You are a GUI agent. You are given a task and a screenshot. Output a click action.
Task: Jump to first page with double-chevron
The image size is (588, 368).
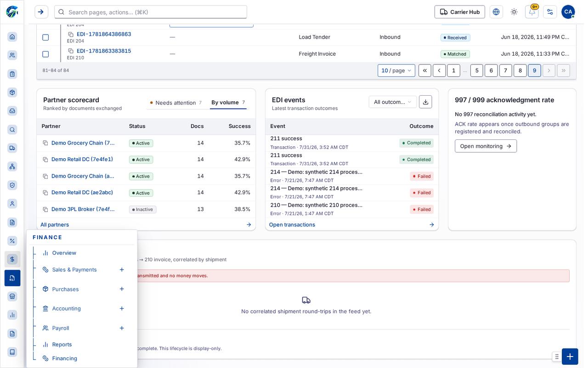point(425,70)
